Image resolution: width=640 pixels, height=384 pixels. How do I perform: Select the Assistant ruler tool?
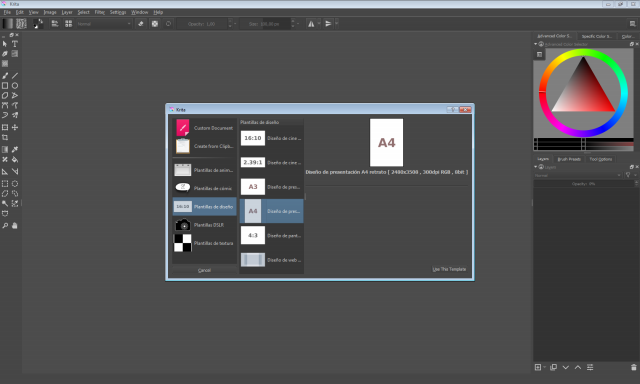5,172
